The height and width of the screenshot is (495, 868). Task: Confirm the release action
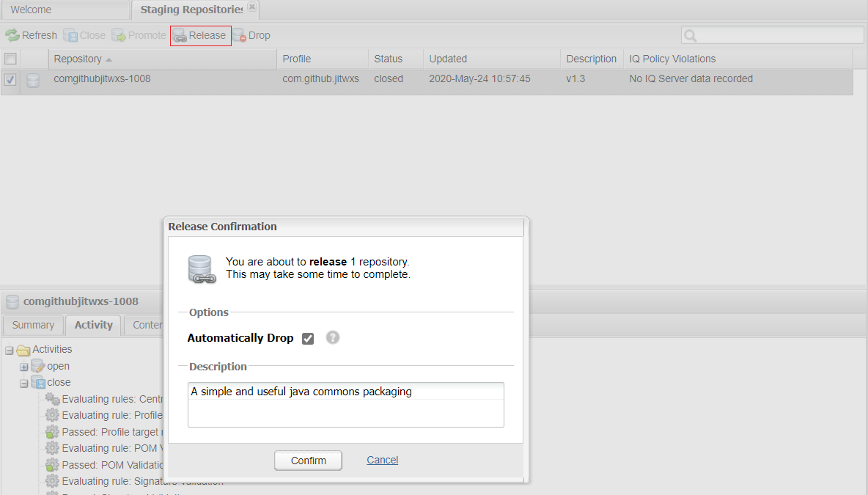tap(307, 460)
